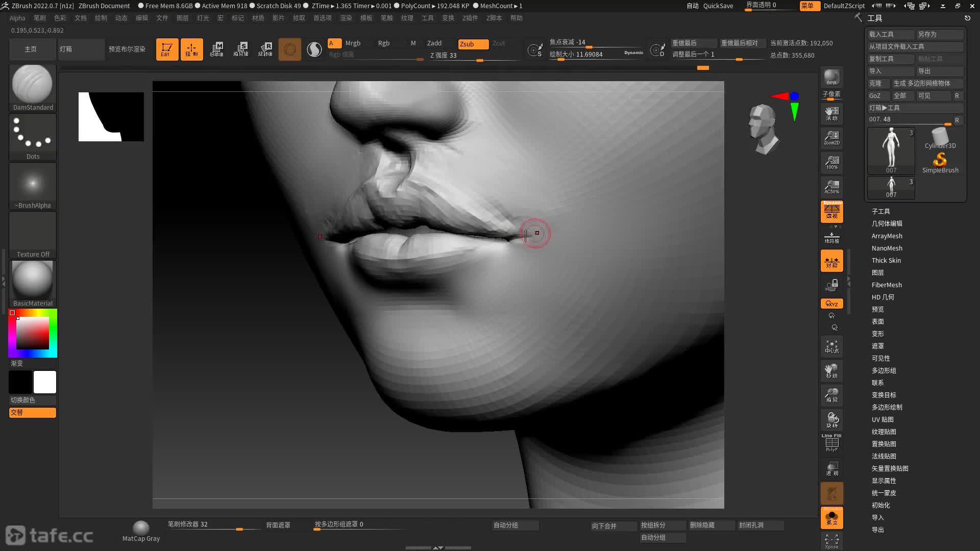
Task: Adjust the 绘制大小 slider
Action: (596, 55)
